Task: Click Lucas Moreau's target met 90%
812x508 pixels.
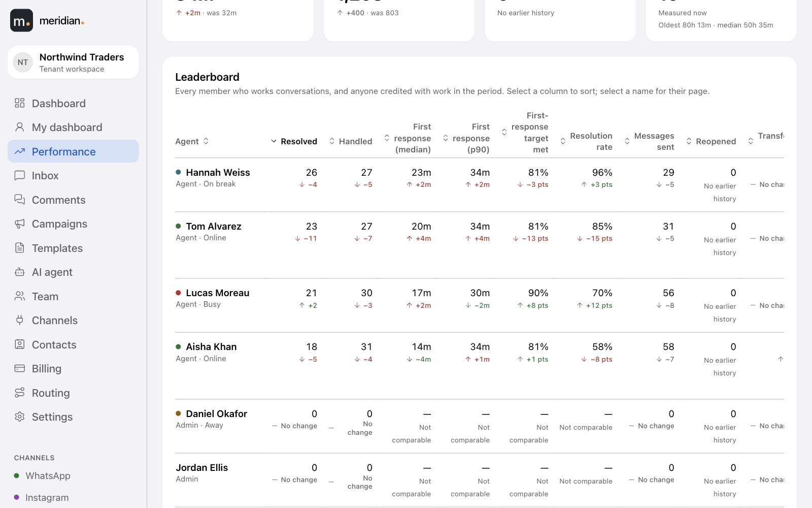Action: 538,293
